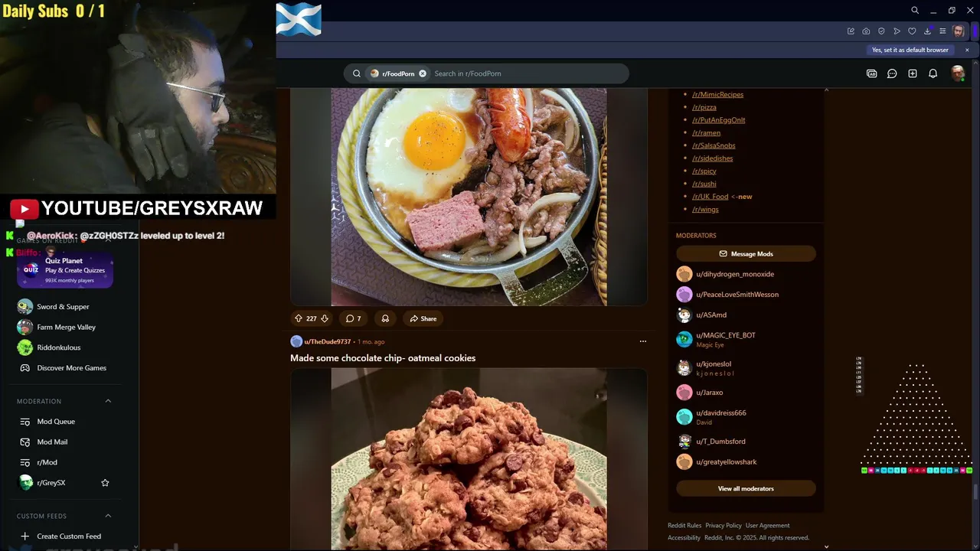The image size is (980, 551).
Task: Open the /r/sushi link
Action: pos(704,184)
